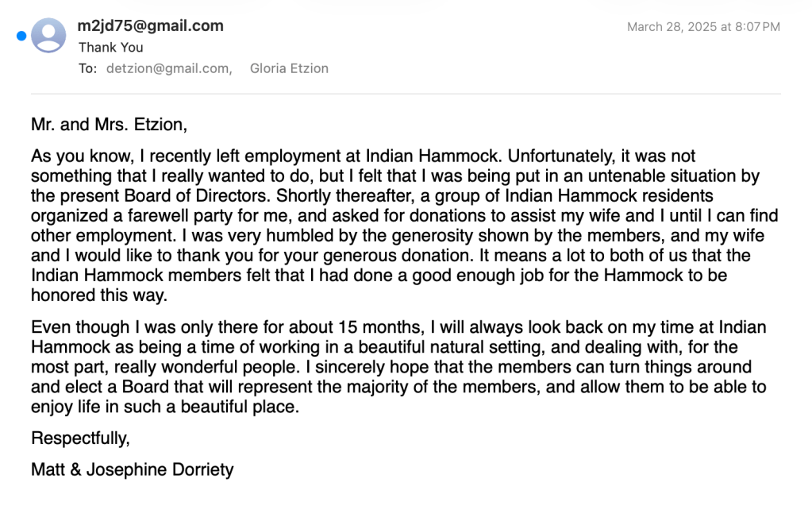Image resolution: width=812 pixels, height=529 pixels.
Task: Click the opening words "As you know"
Action: [71, 156]
